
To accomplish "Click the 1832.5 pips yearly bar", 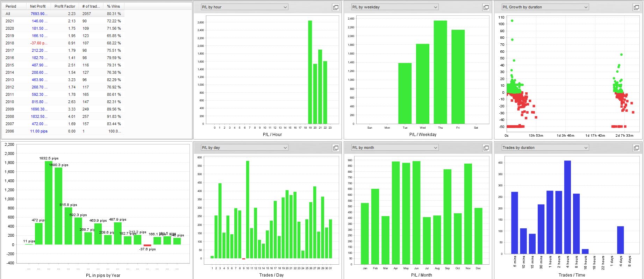I will pos(49,203).
